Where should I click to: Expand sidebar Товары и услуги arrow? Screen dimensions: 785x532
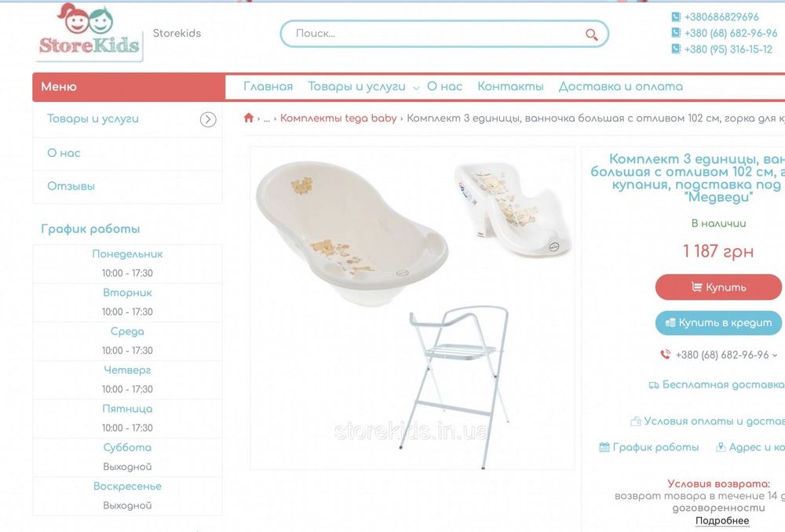208,119
